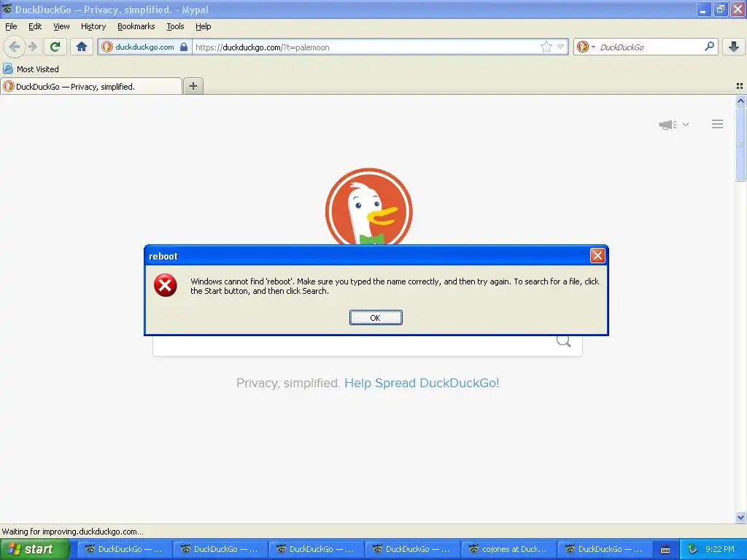Click the Back navigation arrow
The image size is (747, 560).
[x=15, y=47]
